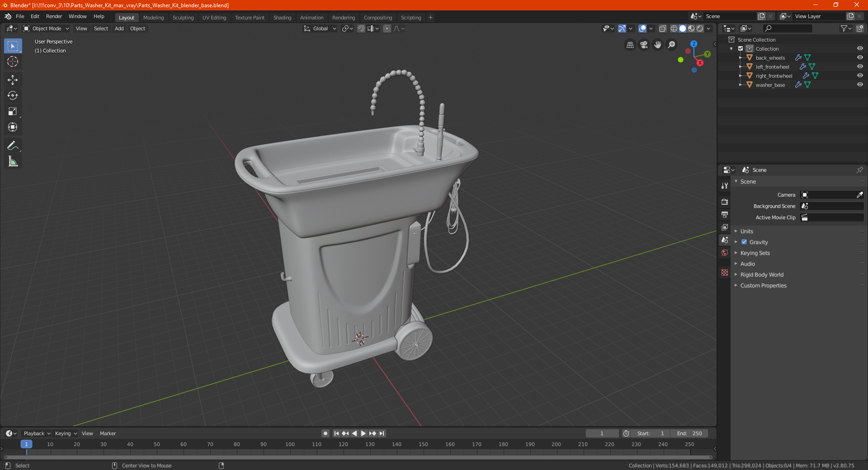Viewport: 868px width, 470px height.
Task: Hide right_frontwheel in viewport
Action: click(x=860, y=75)
